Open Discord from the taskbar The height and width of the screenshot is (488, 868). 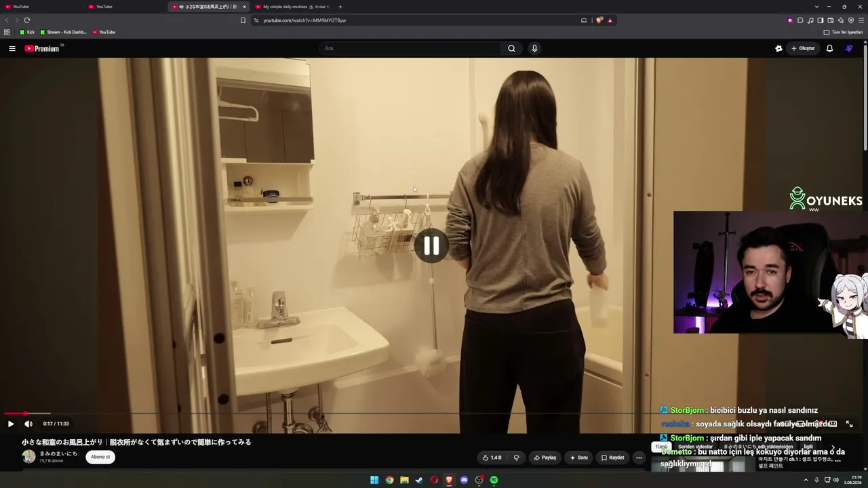click(x=464, y=480)
